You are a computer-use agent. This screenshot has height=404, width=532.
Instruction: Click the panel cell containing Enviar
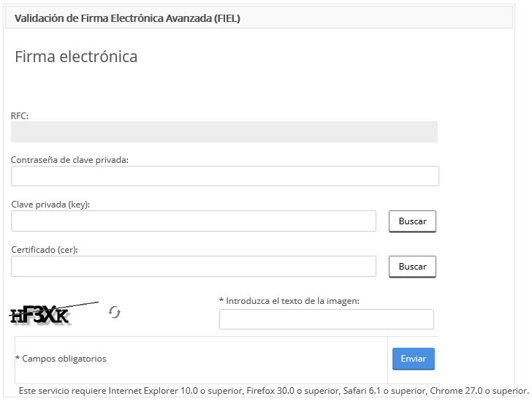(x=414, y=360)
